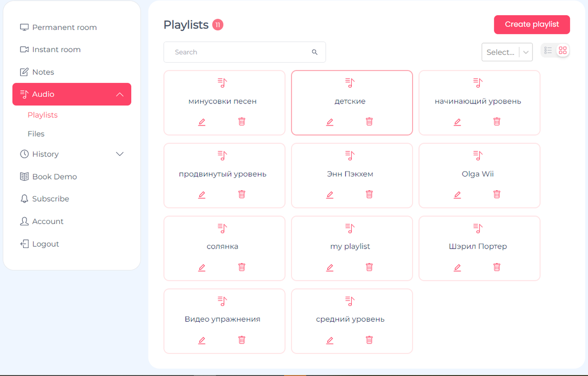Viewport: 588px width, 376px height.
Task: Open Files under Audio
Action: (x=36, y=134)
